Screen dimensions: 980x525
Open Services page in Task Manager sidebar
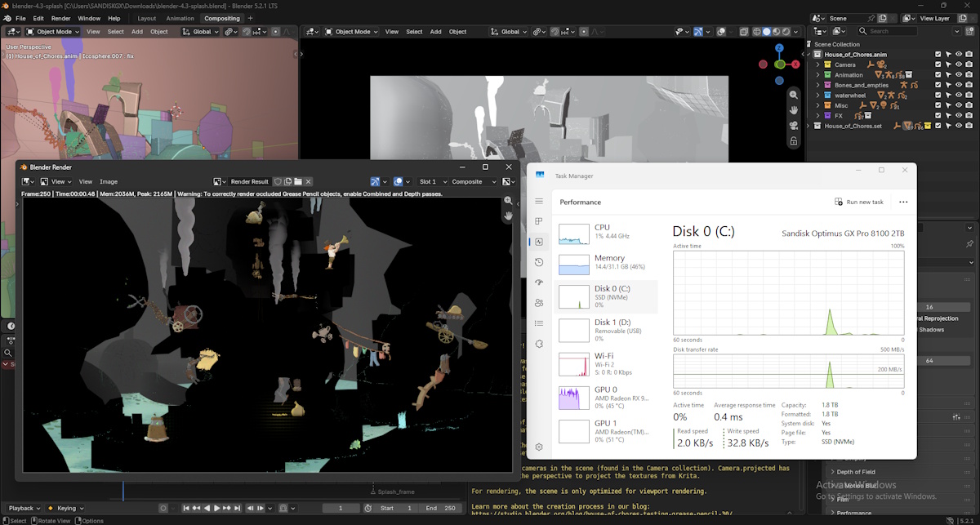tap(539, 344)
